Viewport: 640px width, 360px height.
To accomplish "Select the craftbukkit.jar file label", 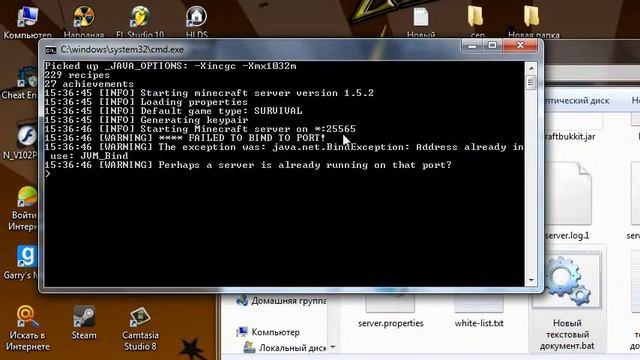I will pos(570,136).
